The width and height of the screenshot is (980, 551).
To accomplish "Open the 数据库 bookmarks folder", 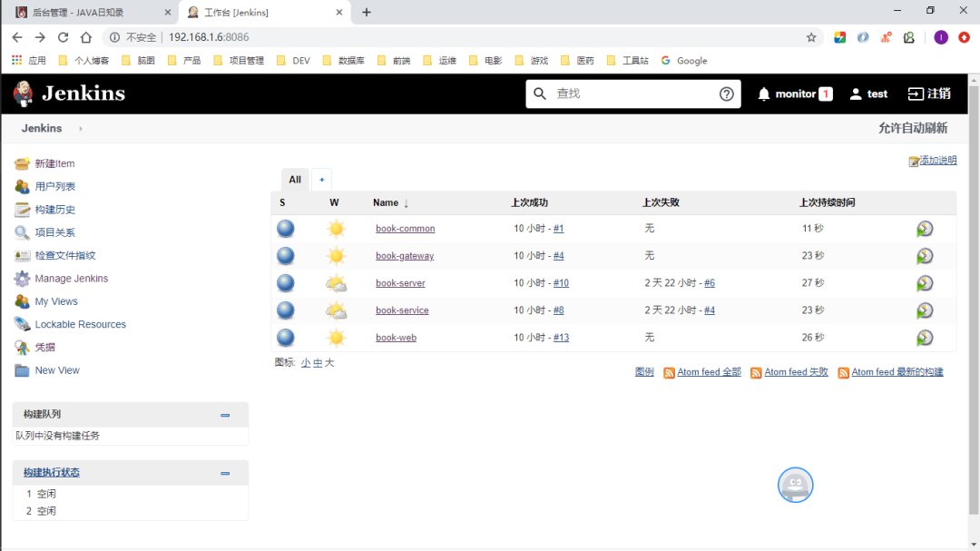I will (x=344, y=61).
